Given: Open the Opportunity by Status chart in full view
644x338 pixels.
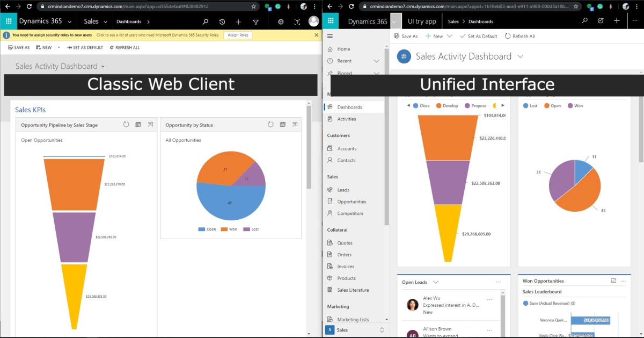Looking at the screenshot, I should pos(295,124).
